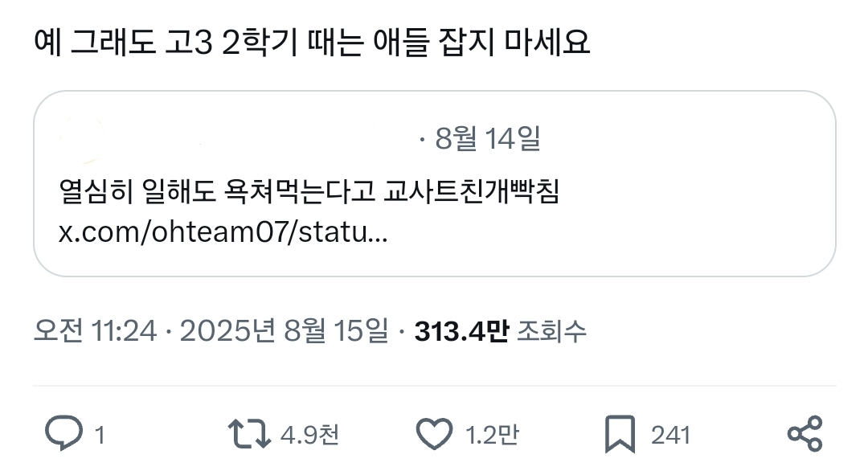Like the post with the heart icon

pos(434,433)
